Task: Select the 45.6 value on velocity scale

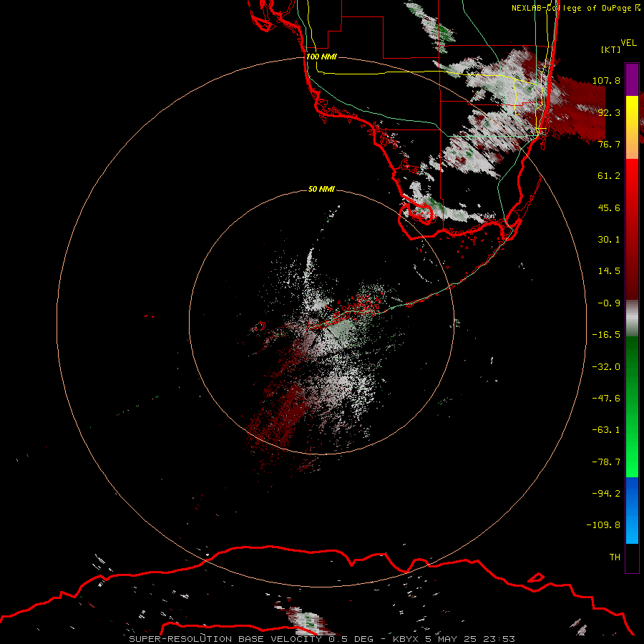Action: click(609, 208)
